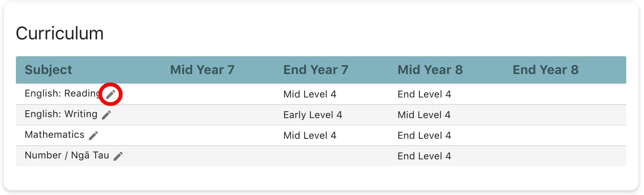Select Writing's Mid Year 8 Mid Level 4 cell
This screenshot has width=644, height=195.
pos(424,115)
